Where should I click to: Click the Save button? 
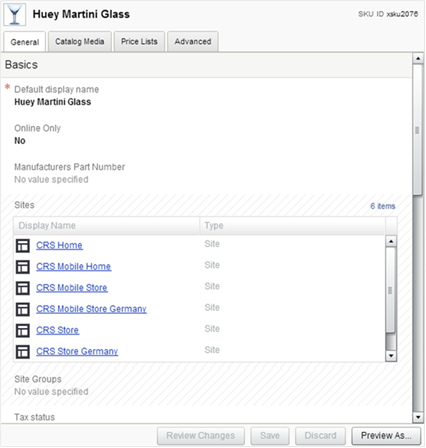[x=270, y=436]
